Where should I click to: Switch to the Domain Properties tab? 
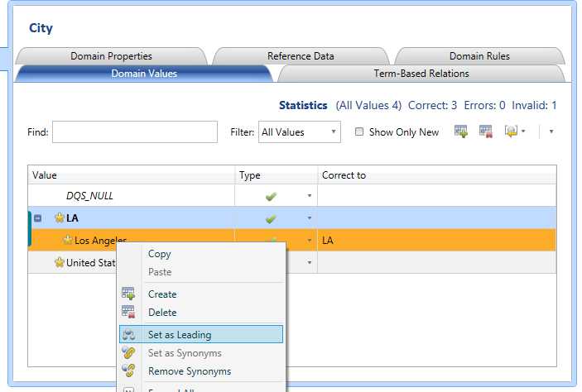(112, 56)
